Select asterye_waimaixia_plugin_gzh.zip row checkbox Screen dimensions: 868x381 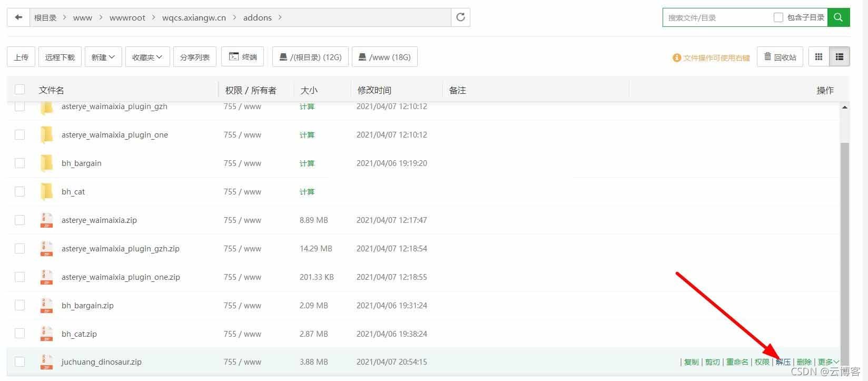20,248
